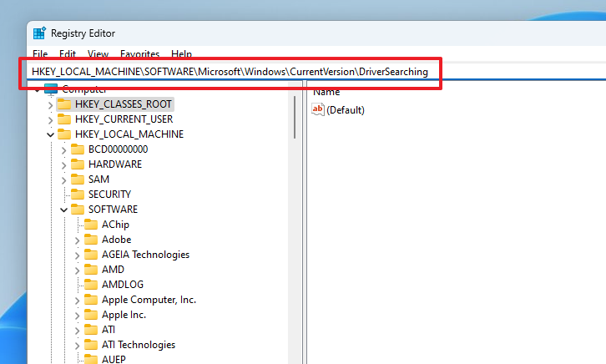Select the SECURITY folder icon

tap(78, 195)
